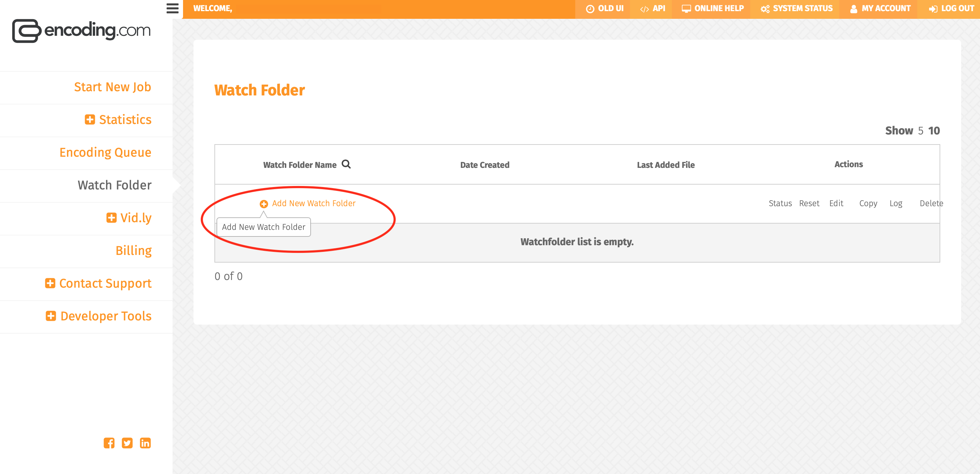This screenshot has width=980, height=474.
Task: Show 5 entries per page
Action: (921, 131)
